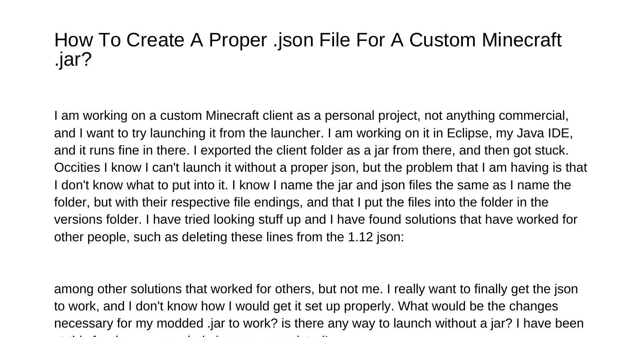The height and width of the screenshot is (337, 644).
Task: Click the word "Occities" starting the line
Action: pos(77,168)
